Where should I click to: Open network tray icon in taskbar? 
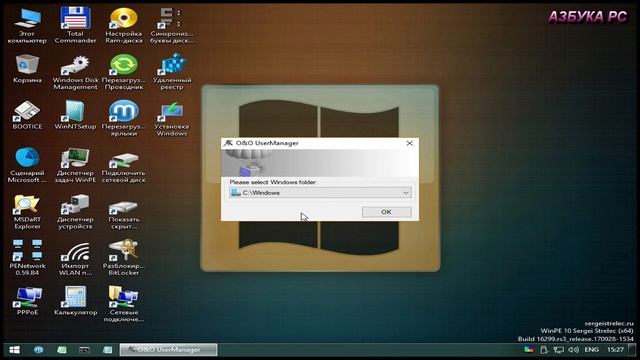[558, 350]
